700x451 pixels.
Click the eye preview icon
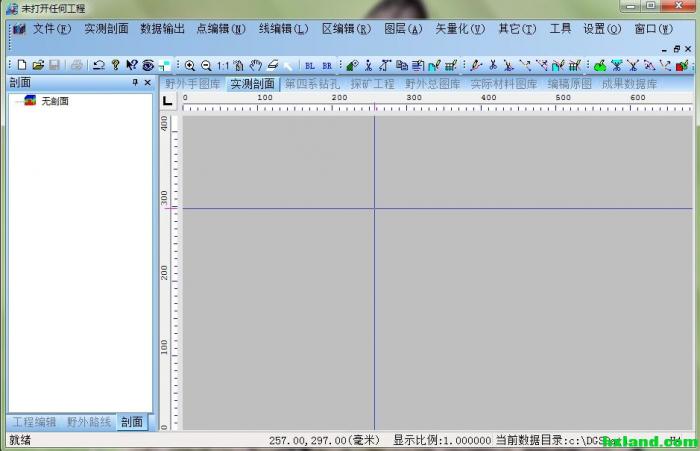click(148, 65)
